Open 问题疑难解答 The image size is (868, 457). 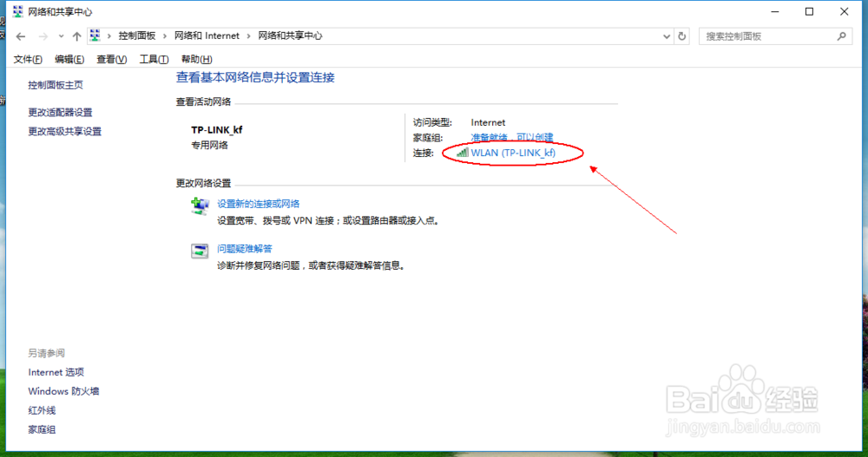pyautogui.click(x=245, y=249)
